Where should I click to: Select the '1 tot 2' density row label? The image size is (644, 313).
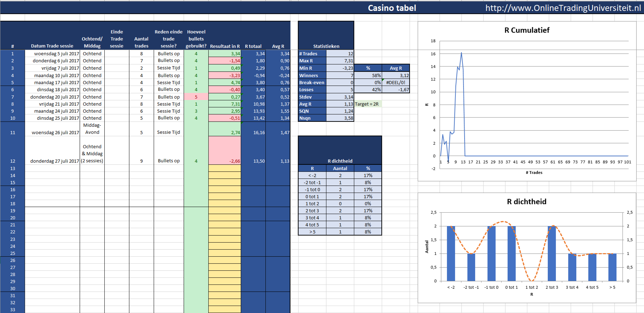click(x=312, y=204)
